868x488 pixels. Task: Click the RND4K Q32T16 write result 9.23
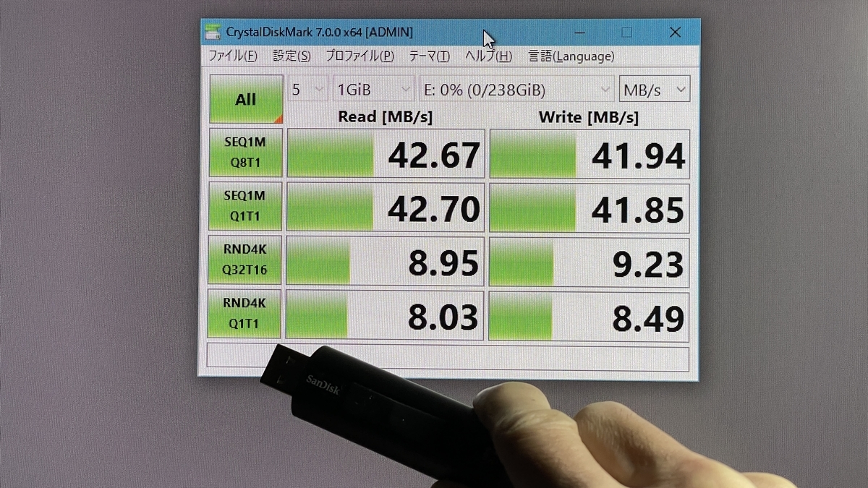point(589,261)
